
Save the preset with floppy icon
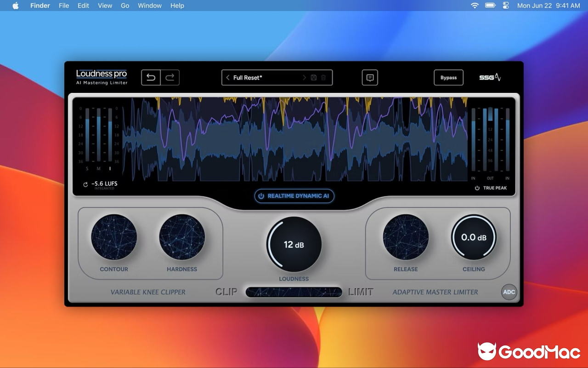(314, 78)
